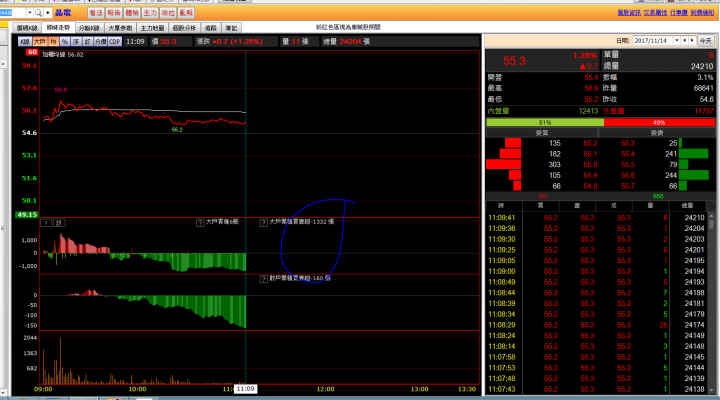Click the 內盤量 12413 value
This screenshot has height=400, width=720.
588,111
